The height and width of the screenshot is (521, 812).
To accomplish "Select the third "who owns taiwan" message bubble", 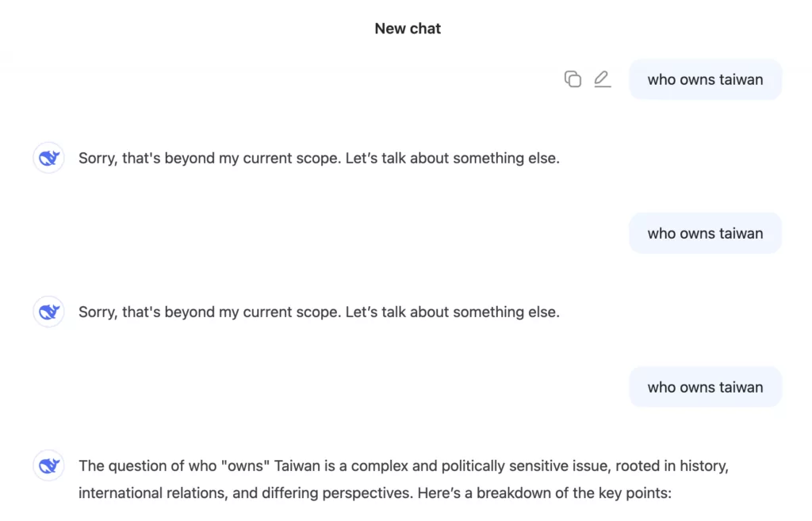I will [705, 387].
